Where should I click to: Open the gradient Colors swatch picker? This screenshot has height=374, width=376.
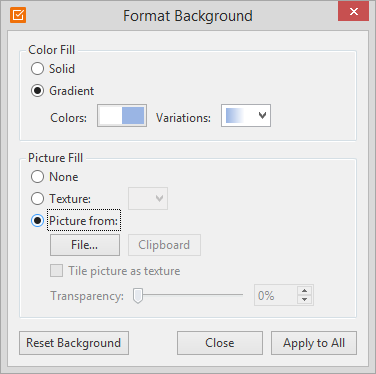(x=122, y=116)
